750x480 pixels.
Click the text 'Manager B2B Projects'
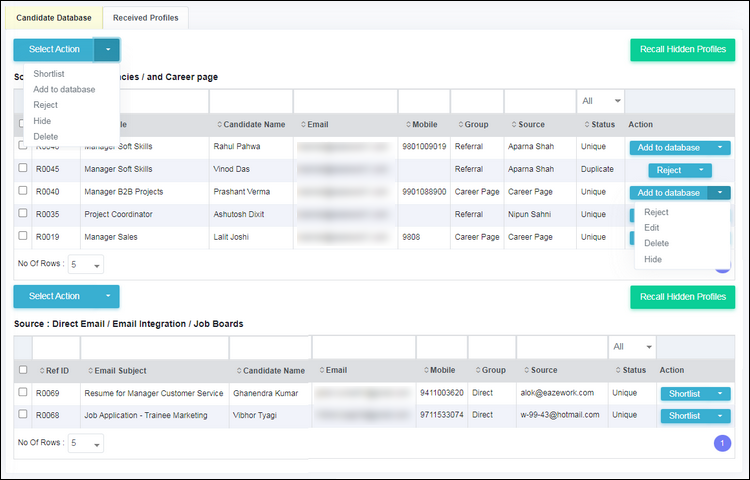124,192
